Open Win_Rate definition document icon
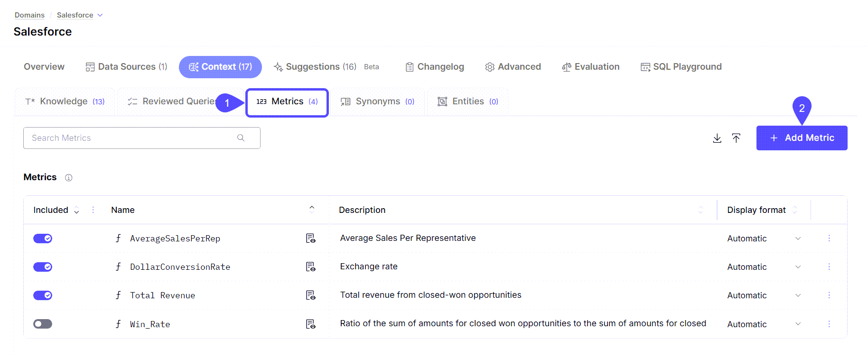 [x=311, y=324]
